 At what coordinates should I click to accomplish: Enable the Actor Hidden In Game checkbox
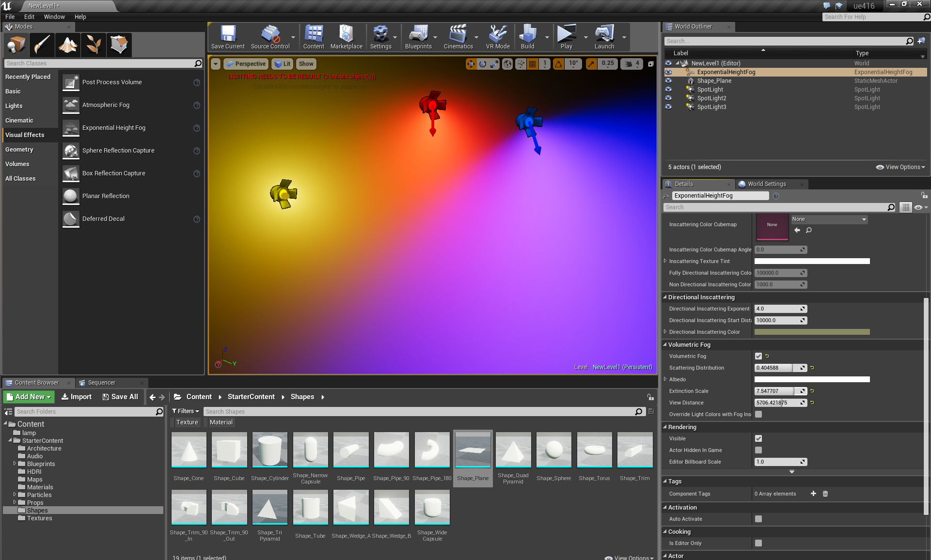[758, 450]
